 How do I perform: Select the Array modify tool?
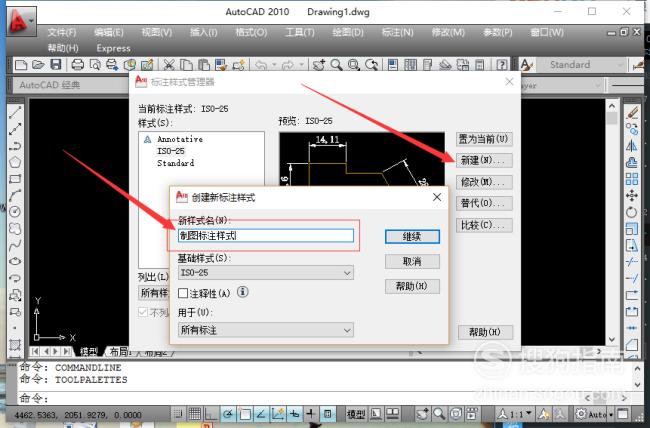pyautogui.click(x=632, y=179)
